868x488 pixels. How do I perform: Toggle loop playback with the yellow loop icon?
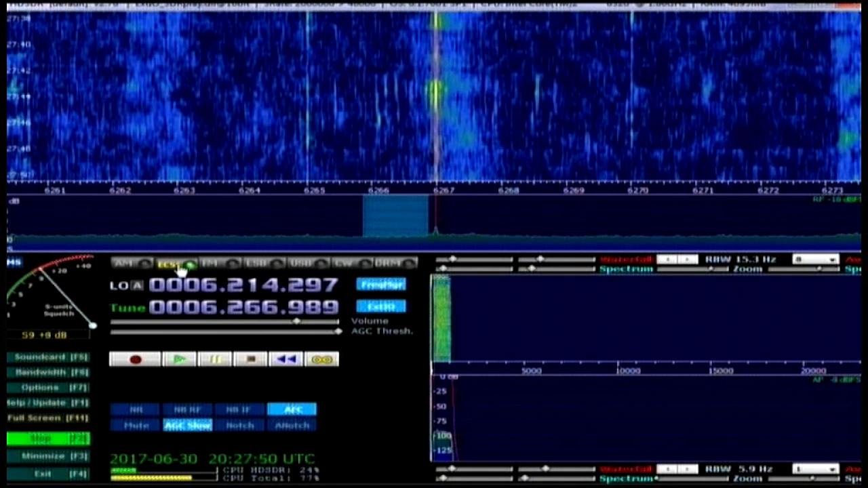[322, 359]
